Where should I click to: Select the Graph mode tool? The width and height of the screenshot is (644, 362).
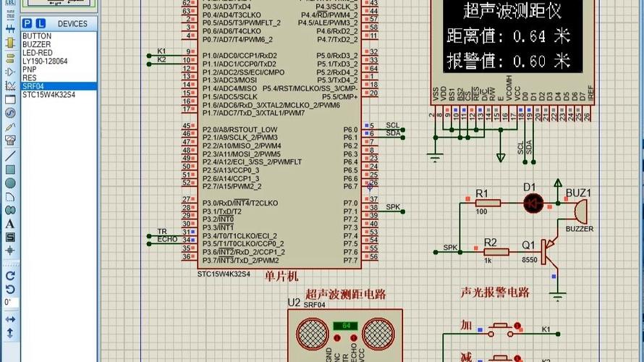click(x=10, y=85)
